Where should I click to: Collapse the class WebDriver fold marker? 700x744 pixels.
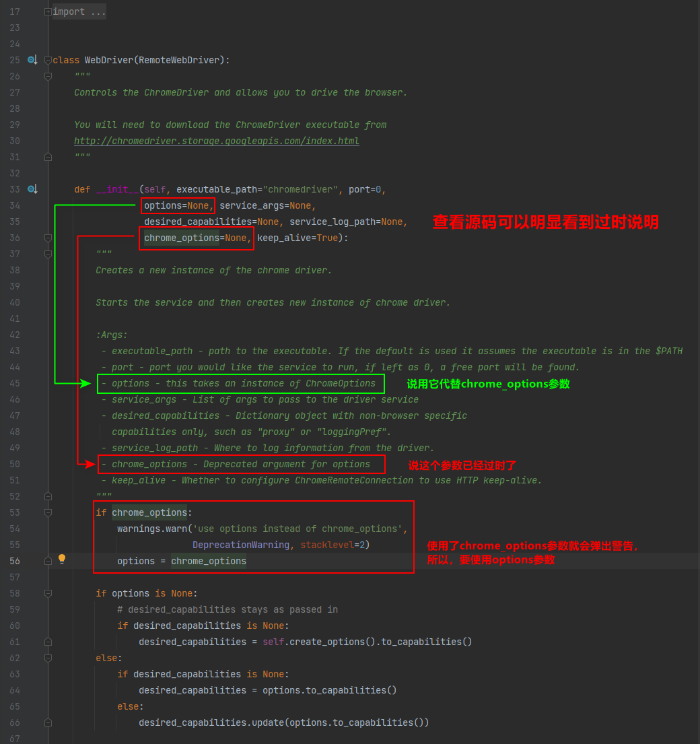point(48,60)
